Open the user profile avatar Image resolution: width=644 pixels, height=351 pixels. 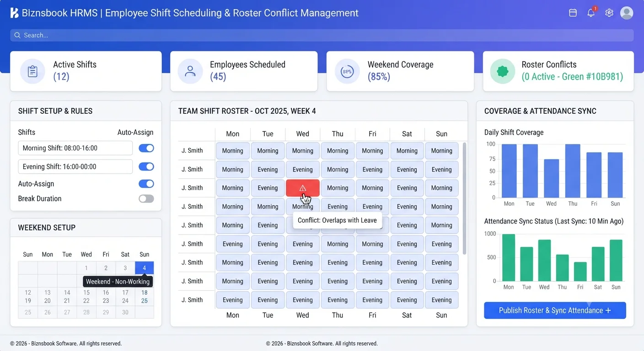click(627, 13)
